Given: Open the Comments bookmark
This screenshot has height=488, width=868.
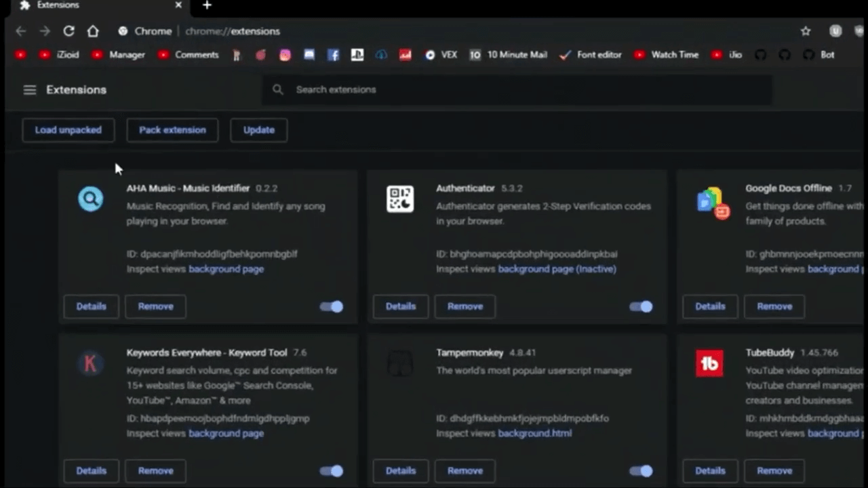Looking at the screenshot, I should point(189,55).
